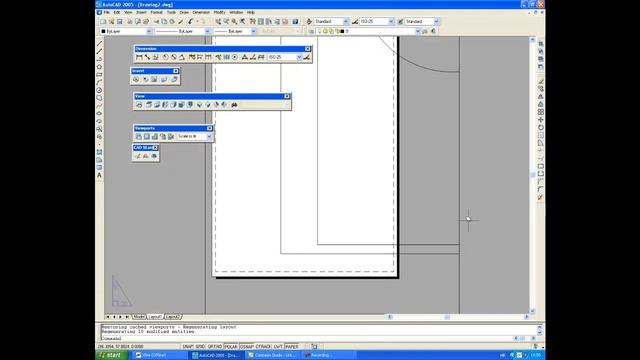Open the Table Style 'Standard' dropdown
Screen dimensions: 640x360
point(436,21)
